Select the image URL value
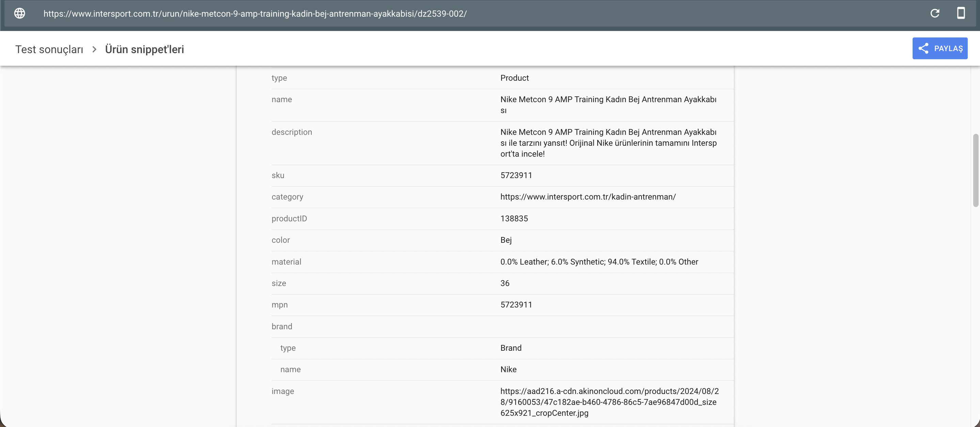The height and width of the screenshot is (427, 980). click(x=609, y=402)
